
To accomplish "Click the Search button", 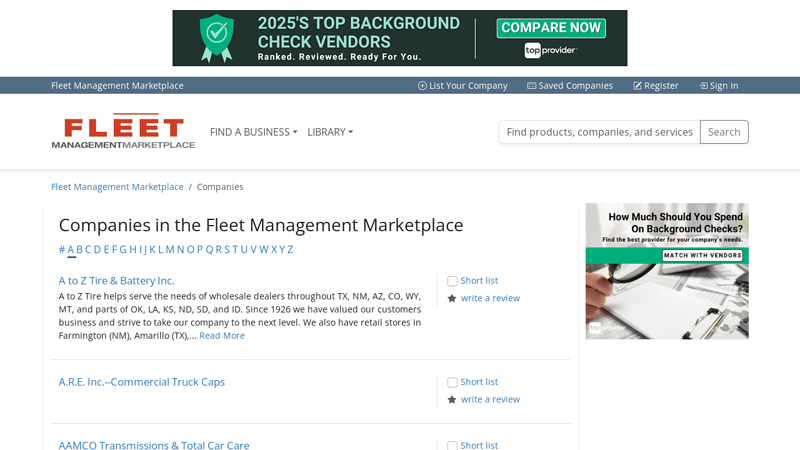I will [724, 132].
